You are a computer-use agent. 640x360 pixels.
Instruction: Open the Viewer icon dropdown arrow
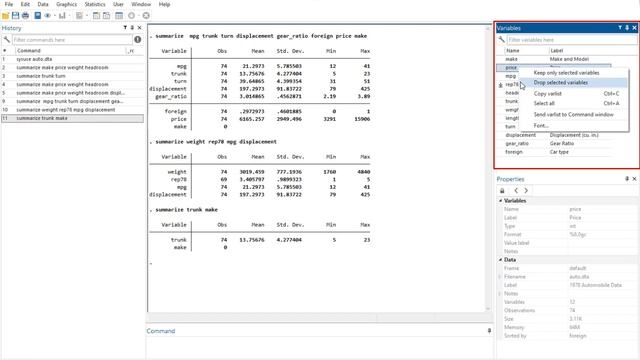[54, 16]
